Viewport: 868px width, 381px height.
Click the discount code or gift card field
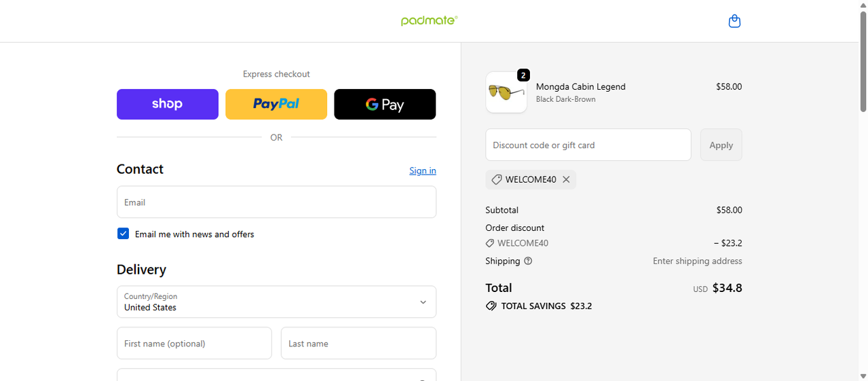[588, 145]
